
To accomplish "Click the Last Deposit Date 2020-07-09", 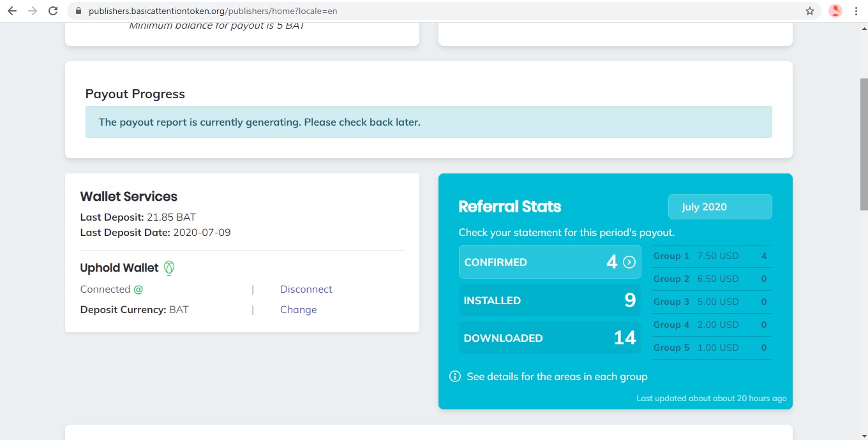I will click(x=155, y=233).
